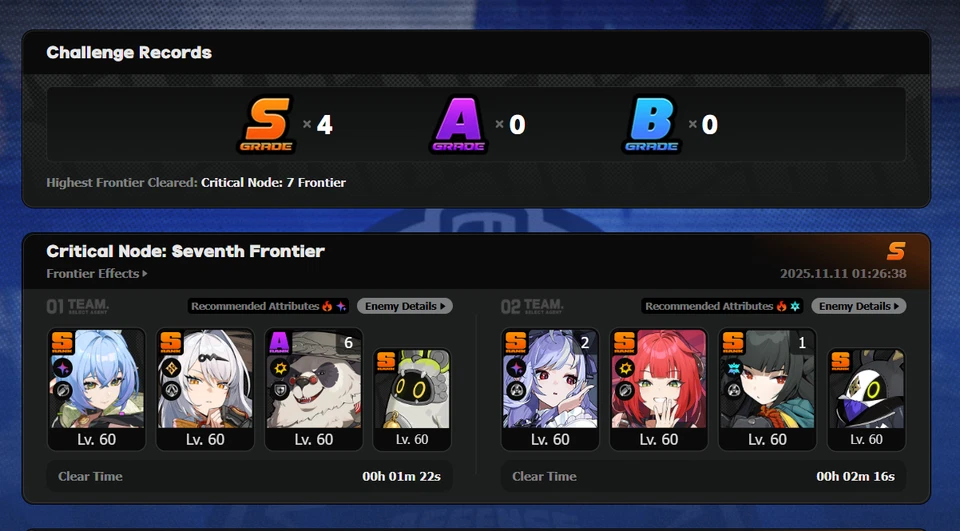Open Enemy Details for Team 02
The width and height of the screenshot is (960, 531).
pyautogui.click(x=859, y=306)
